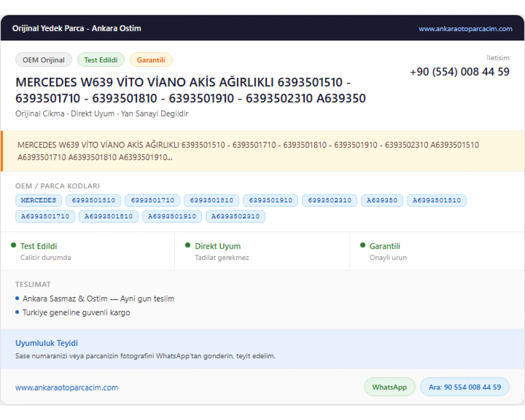Click the Ara: 90 554 008 44 59 button
Viewport: 525px width, 420px height.
click(465, 387)
